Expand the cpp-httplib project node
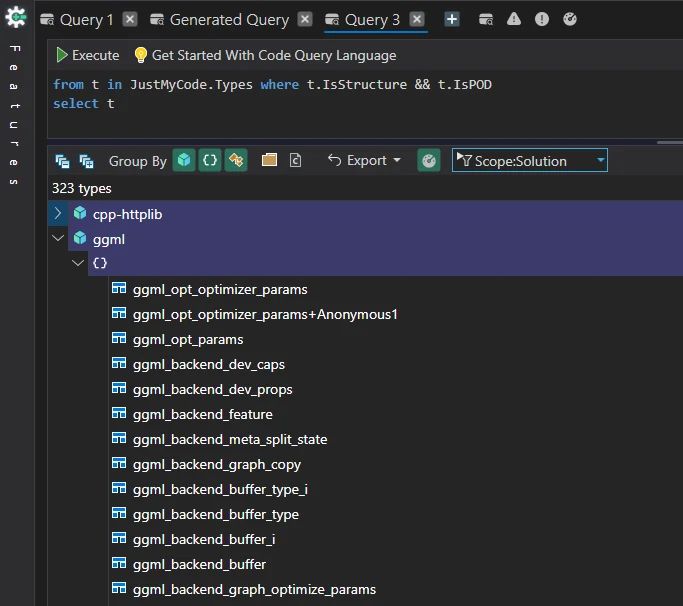Viewport: 683px width, 606px height. coord(58,213)
